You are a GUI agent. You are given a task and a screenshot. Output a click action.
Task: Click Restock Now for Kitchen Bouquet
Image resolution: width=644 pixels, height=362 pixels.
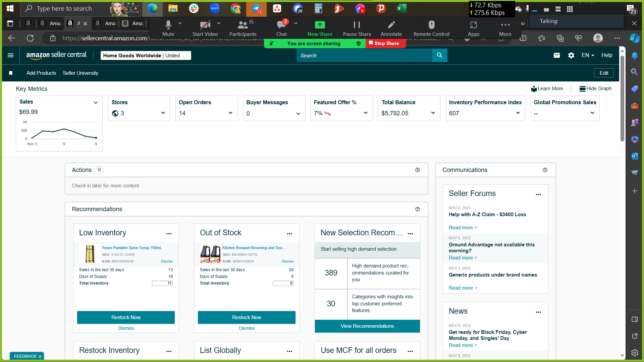247,317
